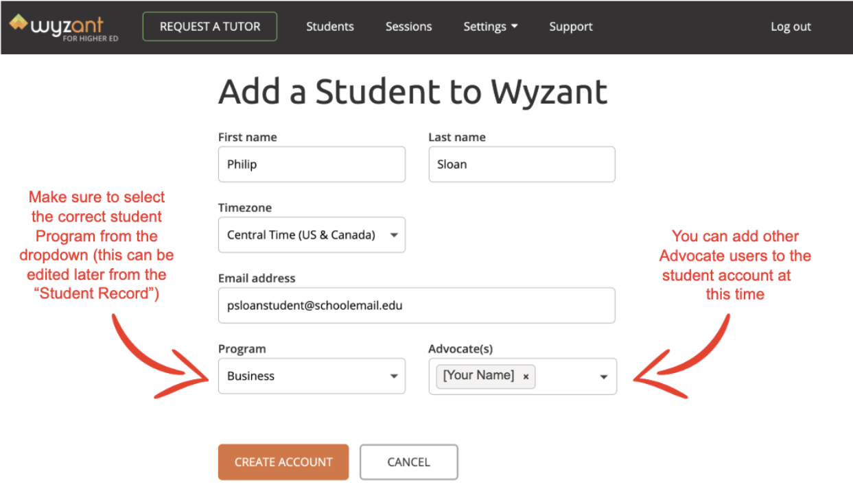Remove the [Your Name] advocate tag
853x504 pixels.
click(x=526, y=376)
